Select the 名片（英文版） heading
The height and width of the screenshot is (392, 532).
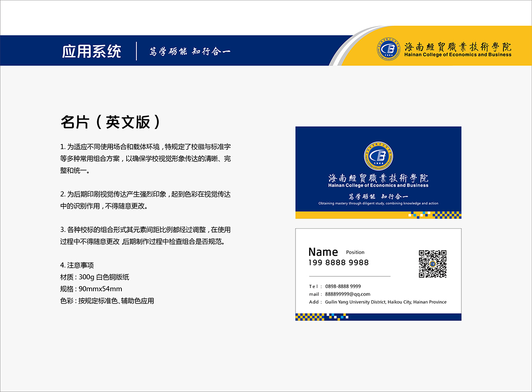[110, 122]
